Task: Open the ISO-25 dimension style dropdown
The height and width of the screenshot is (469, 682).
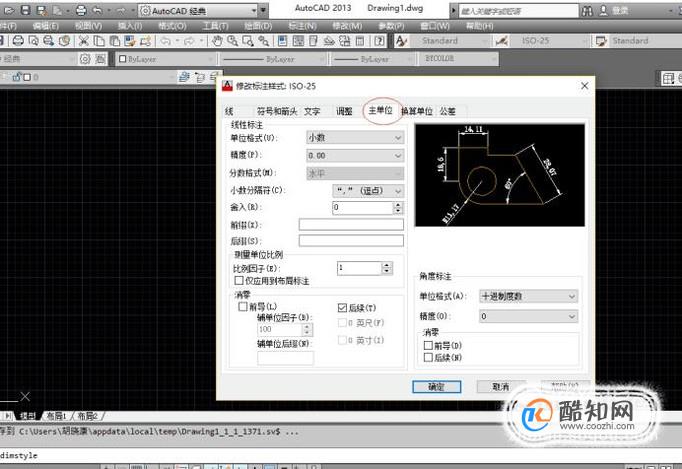Action: (550, 41)
